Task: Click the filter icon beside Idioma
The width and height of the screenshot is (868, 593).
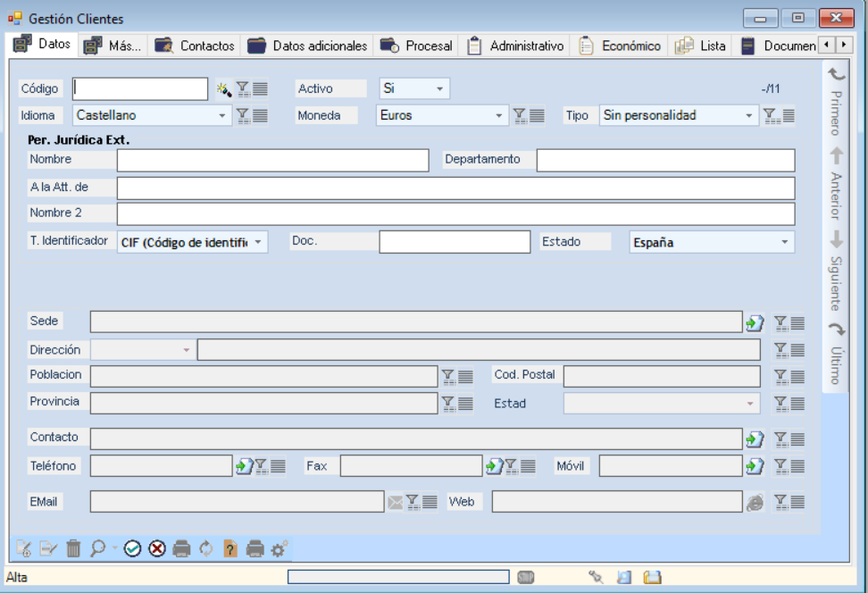Action: [x=243, y=115]
